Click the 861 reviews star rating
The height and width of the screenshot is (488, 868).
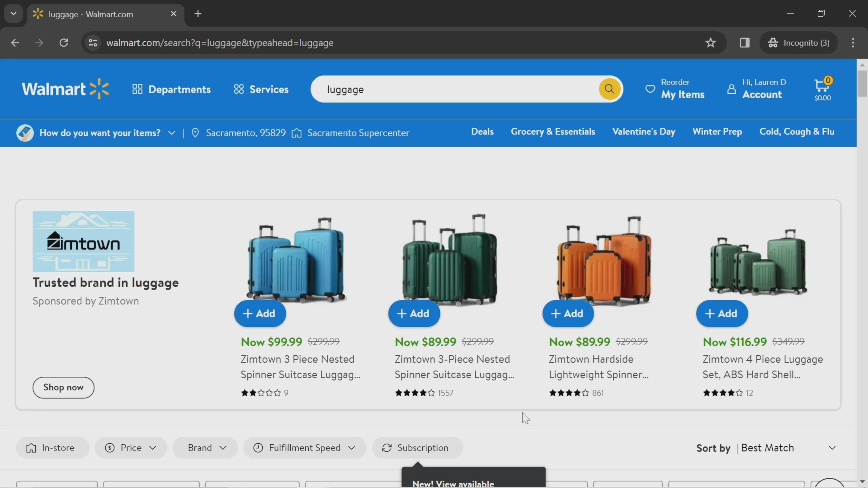coord(576,393)
